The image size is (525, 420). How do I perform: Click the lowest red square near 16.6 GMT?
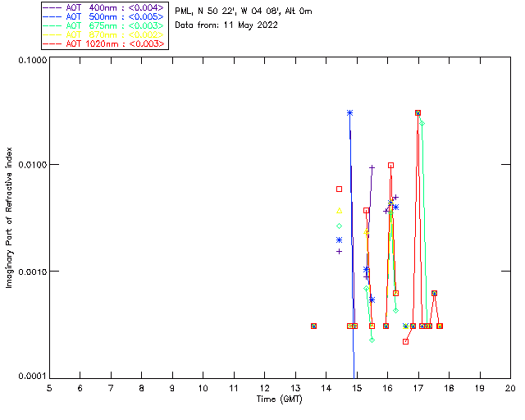click(406, 341)
